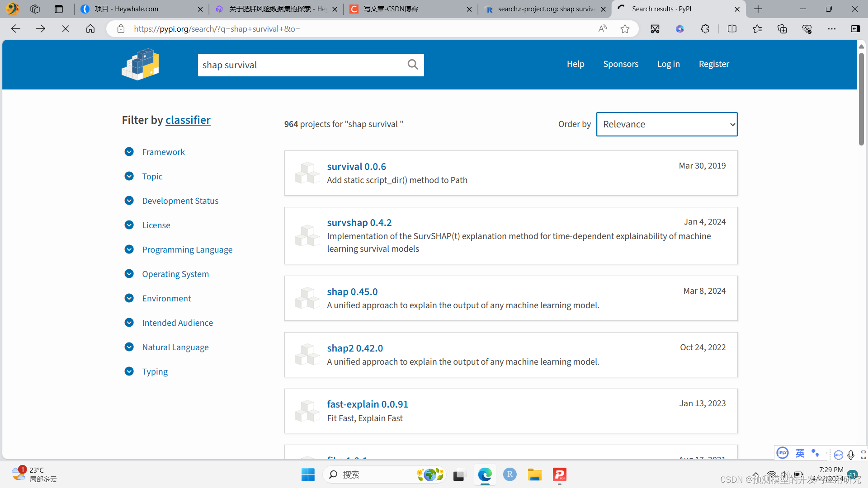Open the Order by Relevance dropdown
The width and height of the screenshot is (868, 488).
(667, 124)
